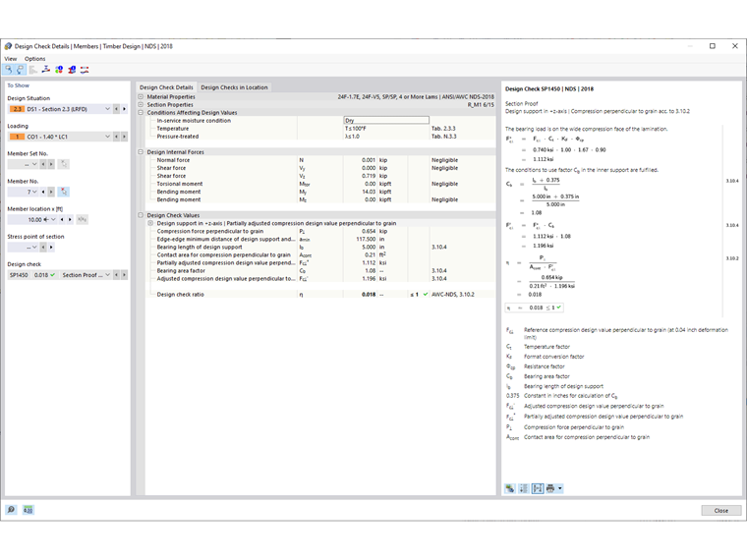
Task: Open the 0.00 decimal places settings icon
Action: pyautogui.click(x=29, y=510)
